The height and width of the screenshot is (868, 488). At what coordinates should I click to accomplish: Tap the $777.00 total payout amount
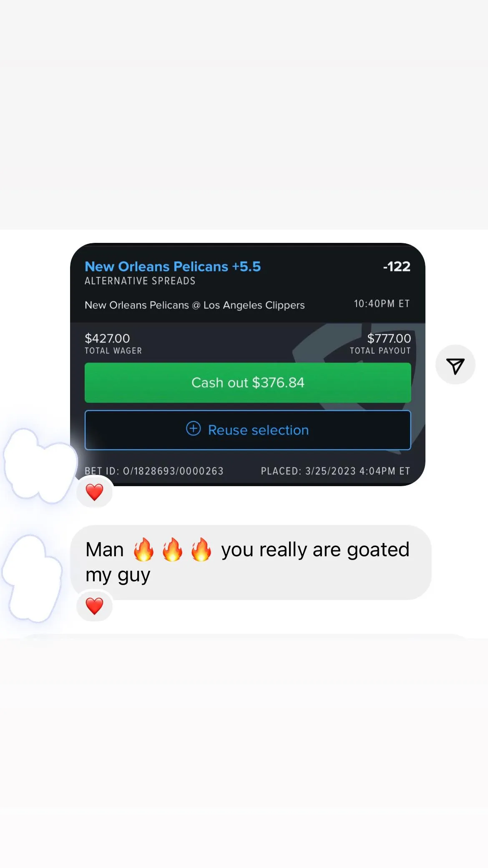click(x=389, y=338)
